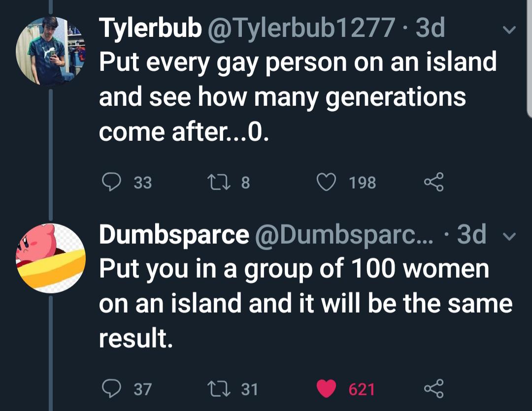Retweet Tylerbub's tweet
Screen dimensions: 532x411
click(219, 182)
